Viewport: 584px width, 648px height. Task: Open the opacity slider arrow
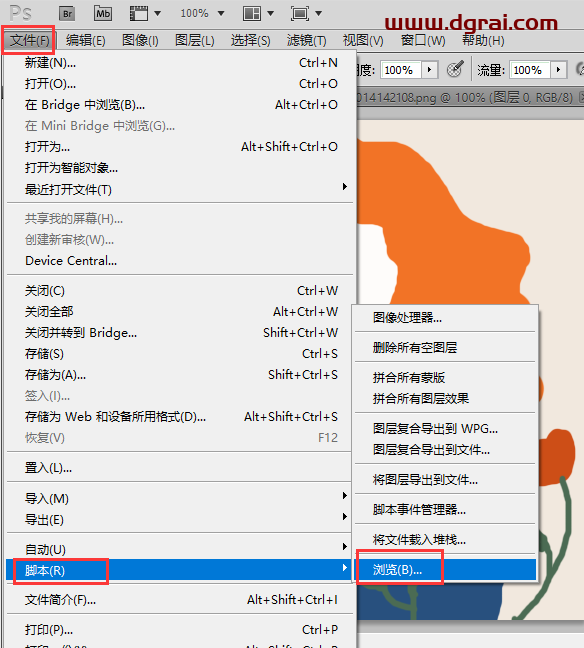coord(429,70)
